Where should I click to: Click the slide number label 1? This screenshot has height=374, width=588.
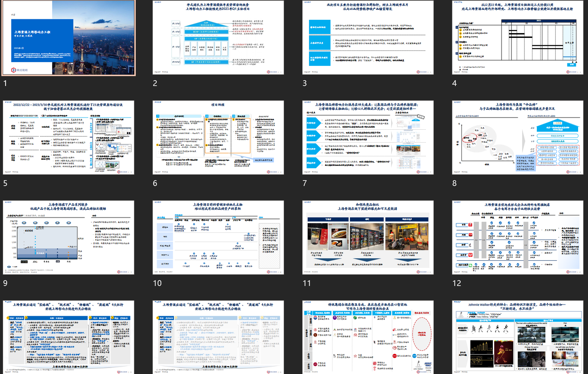click(x=5, y=83)
